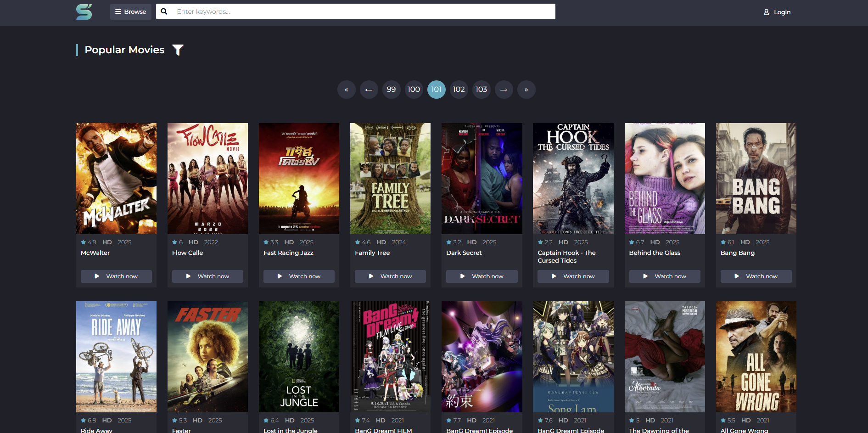868x433 pixels.
Task: Jump to the last page using the » control
Action: tap(526, 90)
